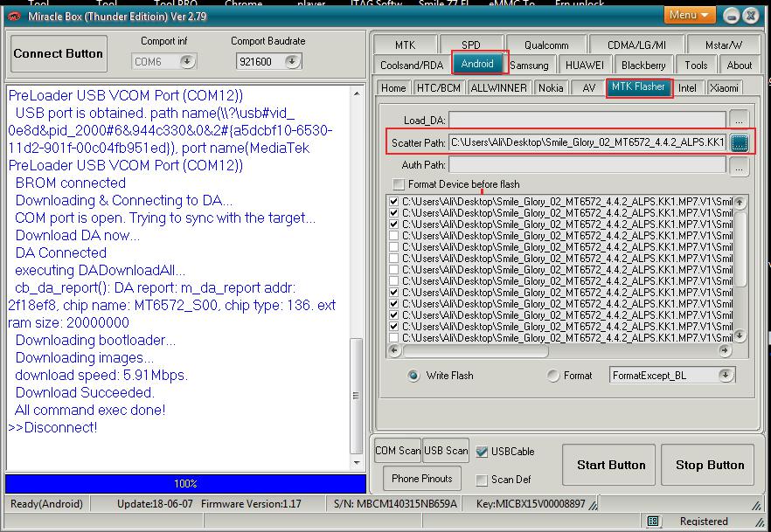This screenshot has height=532, width=771.
Task: Click the file list scroll-left arrow
Action: pyautogui.click(x=394, y=350)
